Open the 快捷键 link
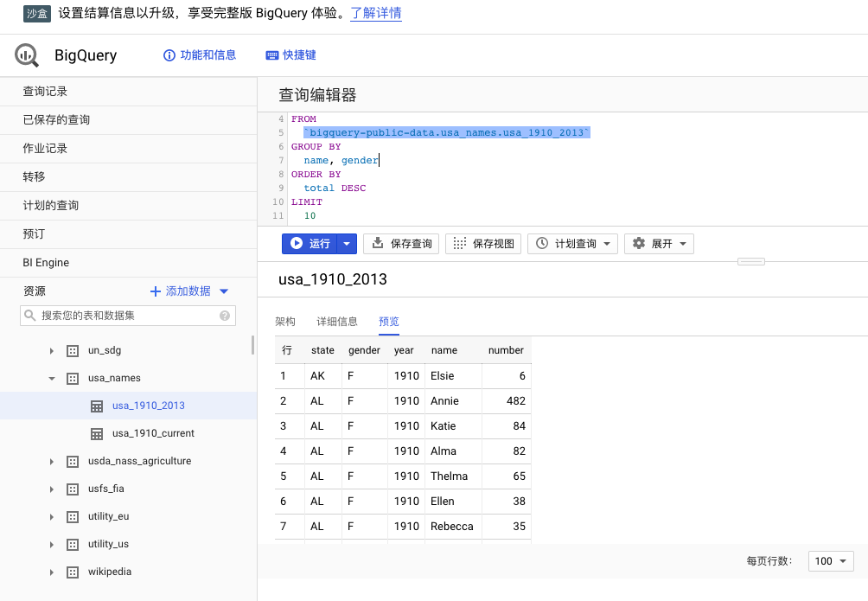This screenshot has height=601, width=868. coord(291,55)
